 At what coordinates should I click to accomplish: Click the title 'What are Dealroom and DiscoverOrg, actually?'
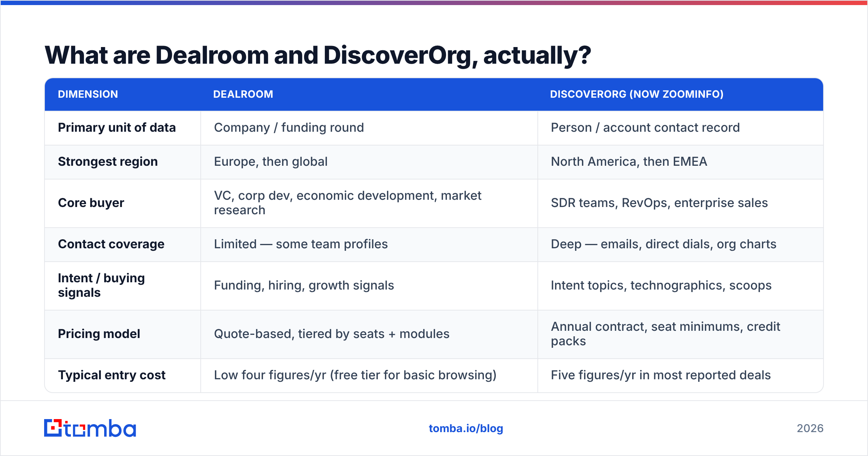[318, 55]
